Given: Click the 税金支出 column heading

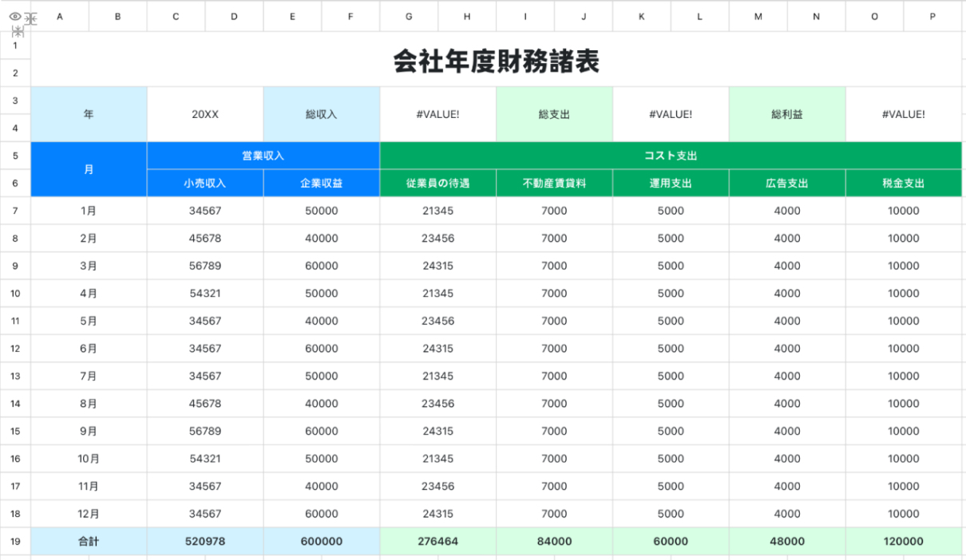Looking at the screenshot, I should 904,183.
